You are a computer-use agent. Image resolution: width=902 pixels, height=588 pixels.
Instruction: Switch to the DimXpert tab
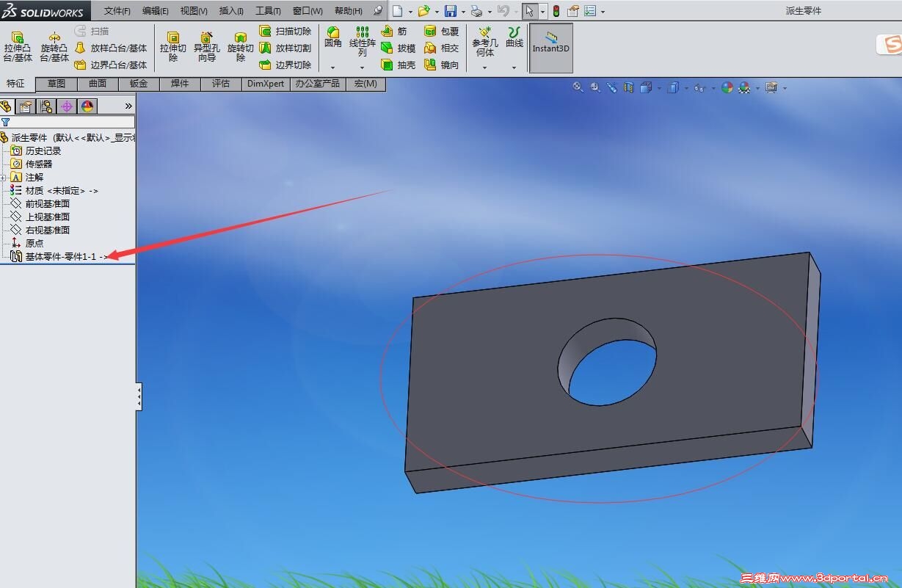(x=266, y=84)
